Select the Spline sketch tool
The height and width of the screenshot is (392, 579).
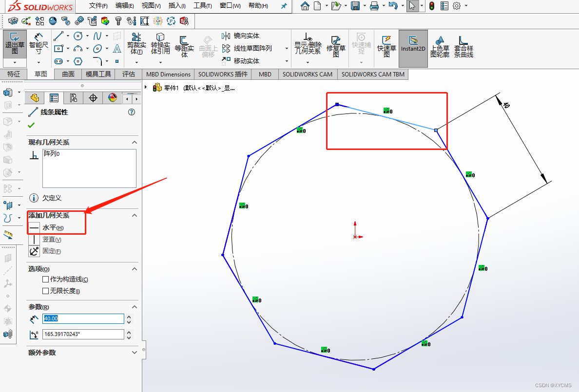pyautogui.click(x=97, y=36)
